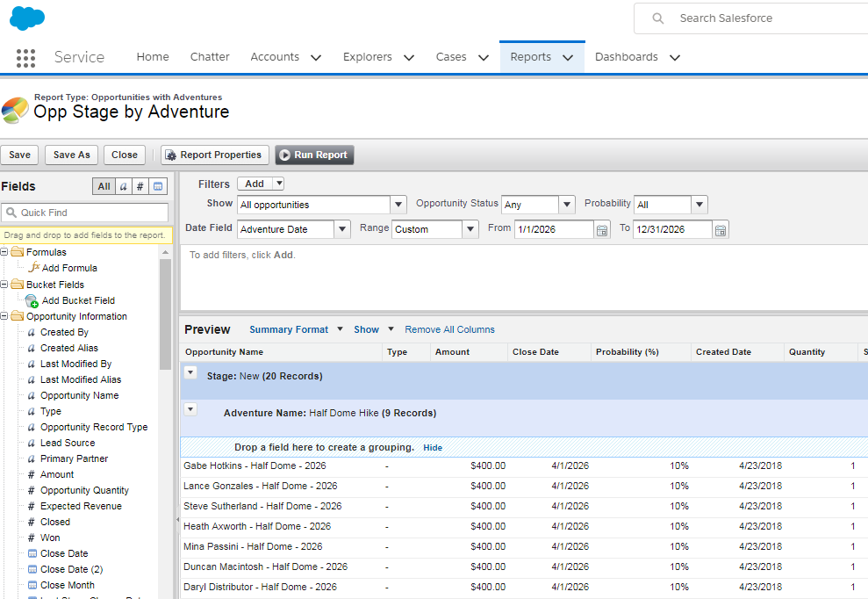Click the Fields panel vertical scrollbar
This screenshot has width=868, height=599.
[165, 316]
